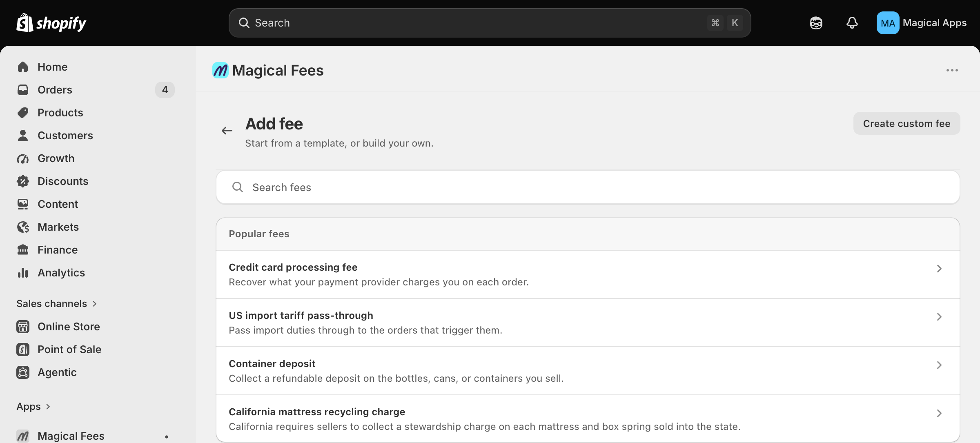Go back using the left arrow
The height and width of the screenshot is (443, 980).
click(x=227, y=131)
